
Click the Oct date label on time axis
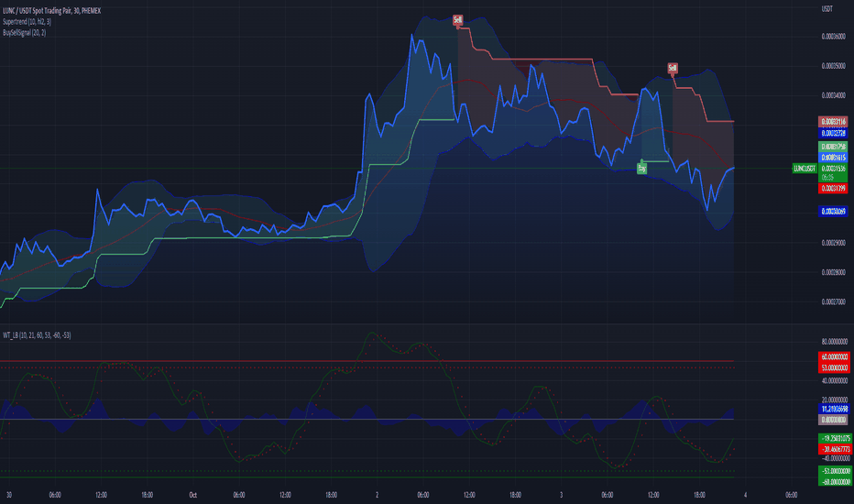192,495
